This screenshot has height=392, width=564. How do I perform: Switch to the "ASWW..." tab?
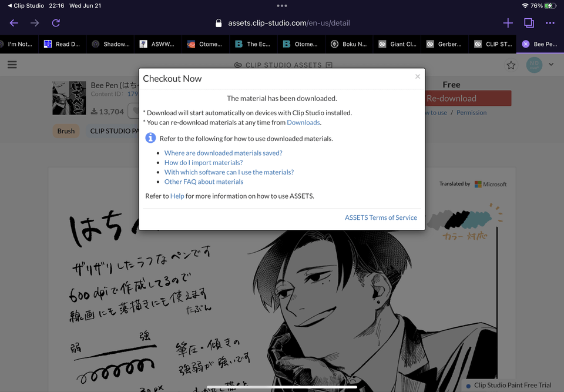(158, 44)
